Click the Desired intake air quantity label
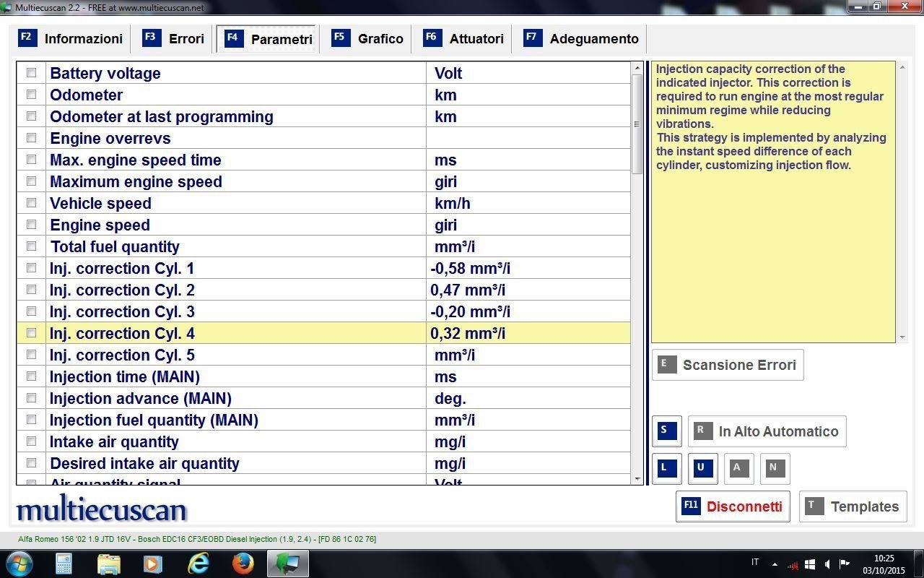 click(x=144, y=463)
